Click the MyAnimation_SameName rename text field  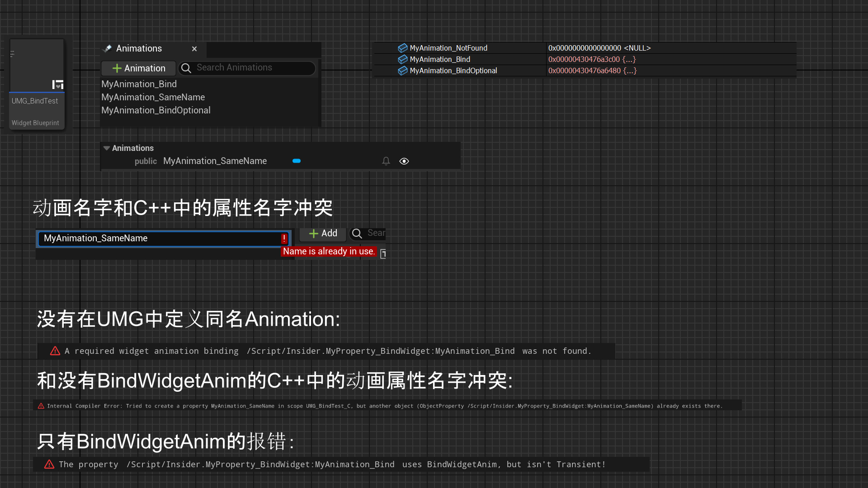158,239
